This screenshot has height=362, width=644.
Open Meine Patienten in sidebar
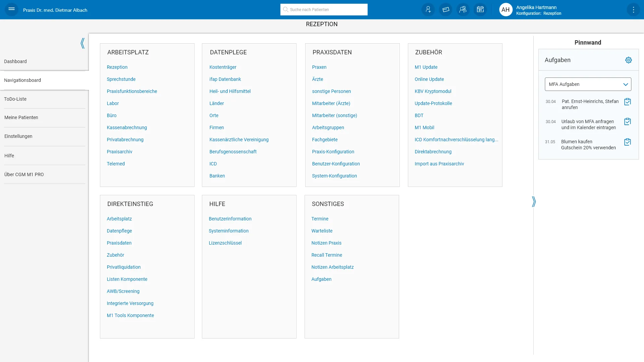(44, 117)
